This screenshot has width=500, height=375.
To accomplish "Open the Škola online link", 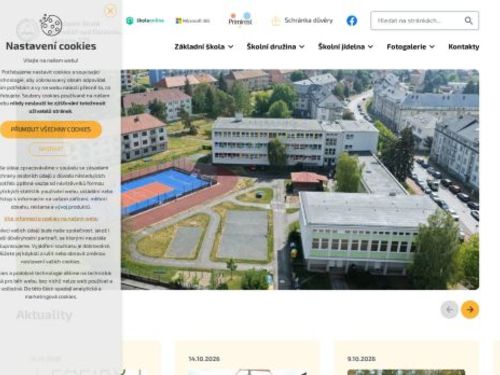I will [x=145, y=21].
